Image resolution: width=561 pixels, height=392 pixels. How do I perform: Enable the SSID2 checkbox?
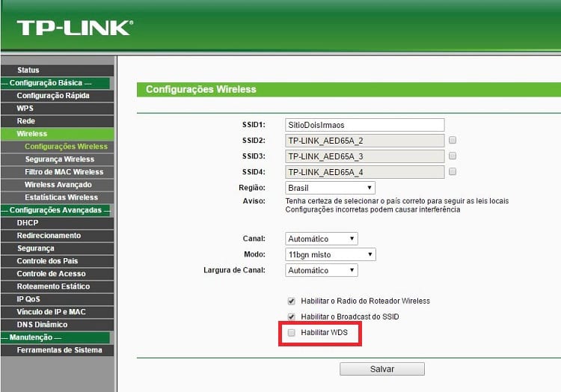pyautogui.click(x=453, y=140)
